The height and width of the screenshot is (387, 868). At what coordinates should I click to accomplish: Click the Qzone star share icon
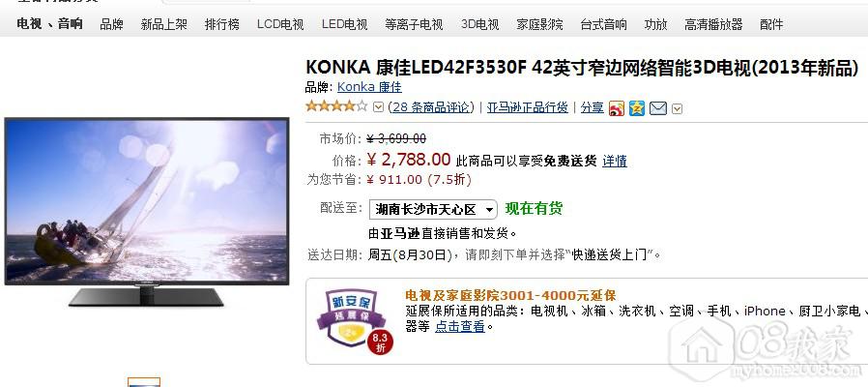click(x=637, y=108)
